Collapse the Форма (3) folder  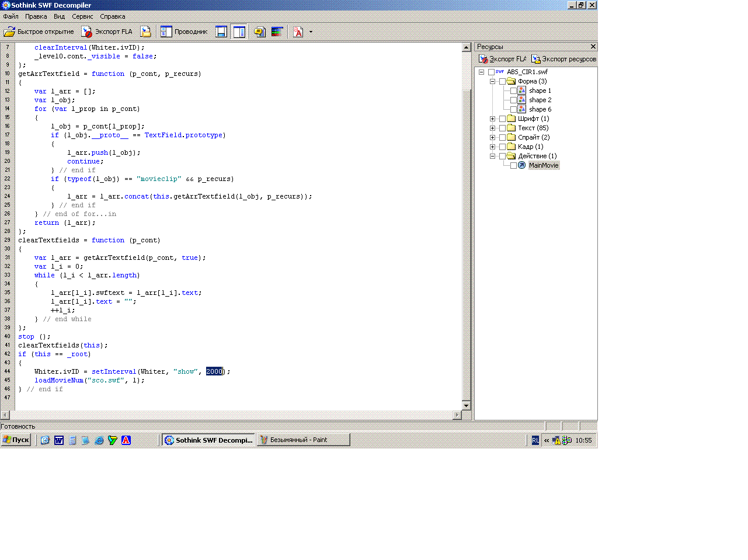[492, 81]
